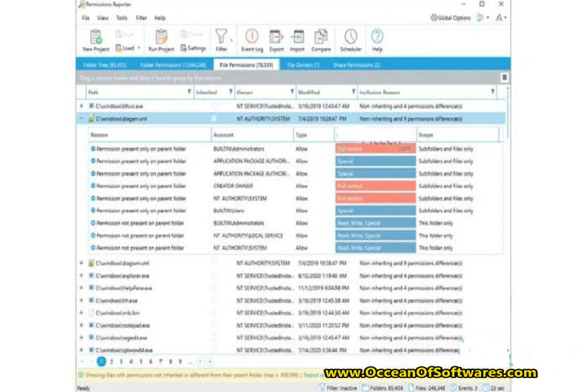The image size is (588, 392).
Task: Go to results page 5
Action: pyautogui.click(x=140, y=362)
